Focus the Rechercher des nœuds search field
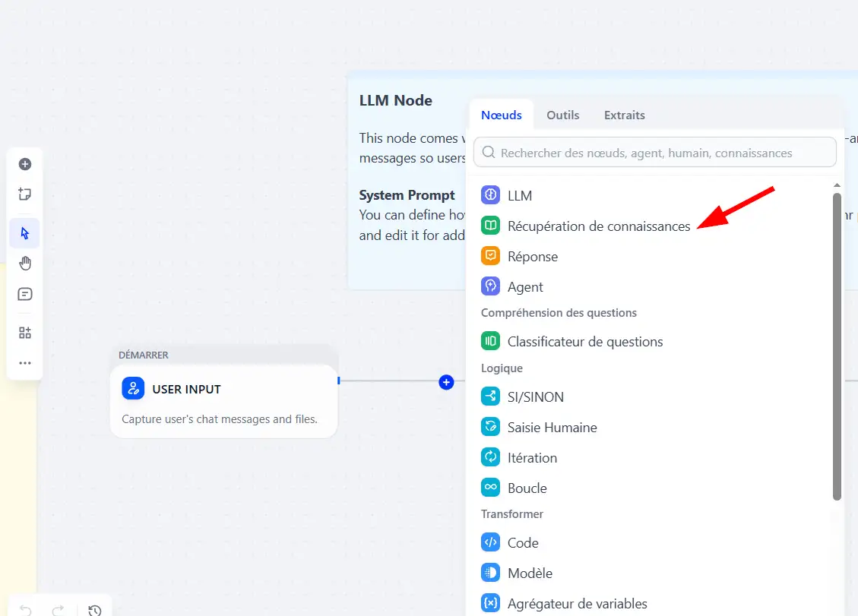858x616 pixels. pos(654,153)
